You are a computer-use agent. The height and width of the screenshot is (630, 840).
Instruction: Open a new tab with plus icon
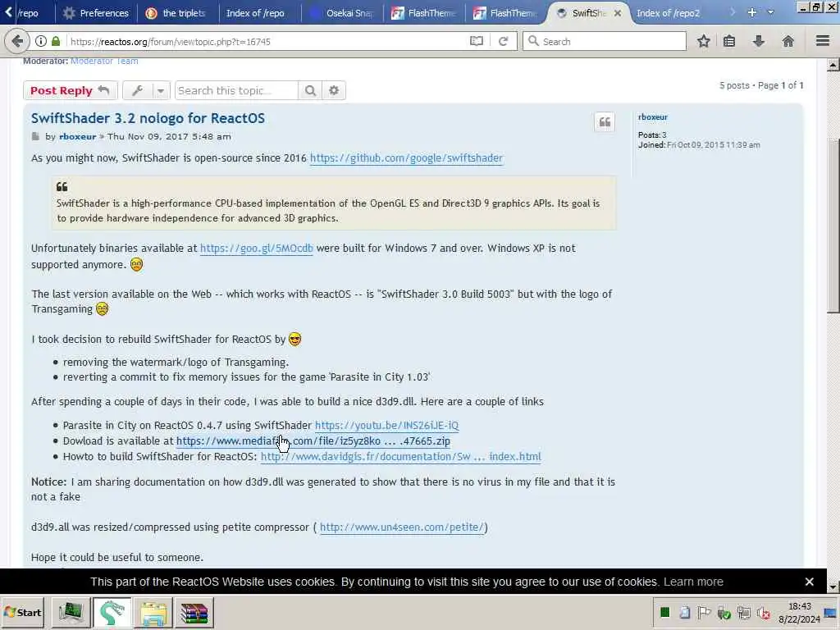[752, 12]
